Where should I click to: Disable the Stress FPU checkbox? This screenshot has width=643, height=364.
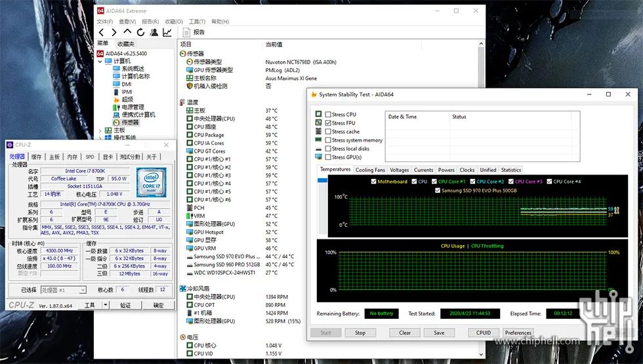pos(328,123)
